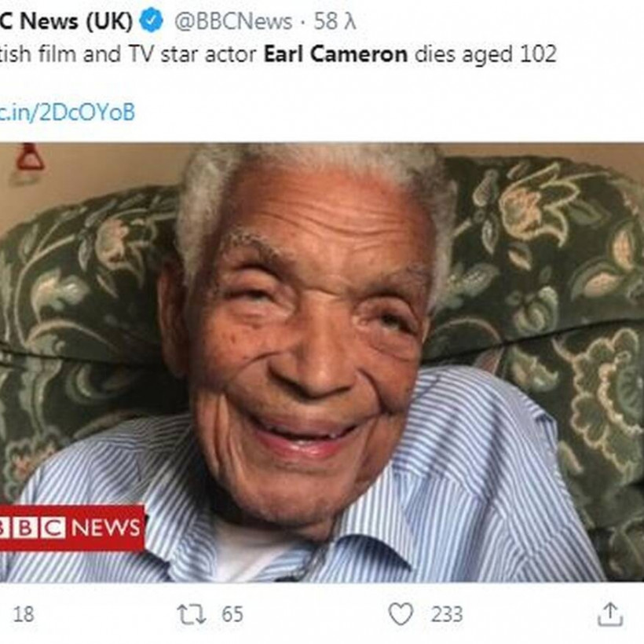This screenshot has width=644, height=644.
Task: Click the like count 233
Action: (x=446, y=614)
